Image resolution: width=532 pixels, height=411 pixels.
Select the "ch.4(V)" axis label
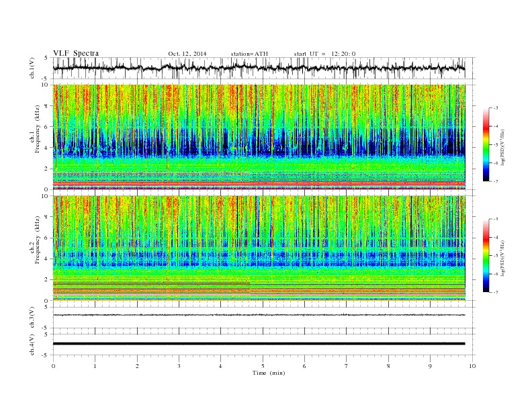pyautogui.click(x=32, y=345)
